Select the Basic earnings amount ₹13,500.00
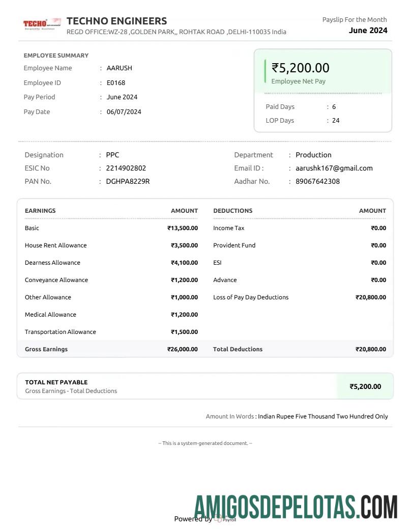This screenshot has height=532, width=411. point(183,228)
